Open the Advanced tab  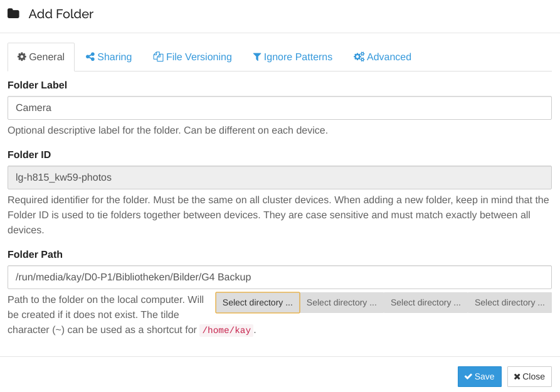383,56
